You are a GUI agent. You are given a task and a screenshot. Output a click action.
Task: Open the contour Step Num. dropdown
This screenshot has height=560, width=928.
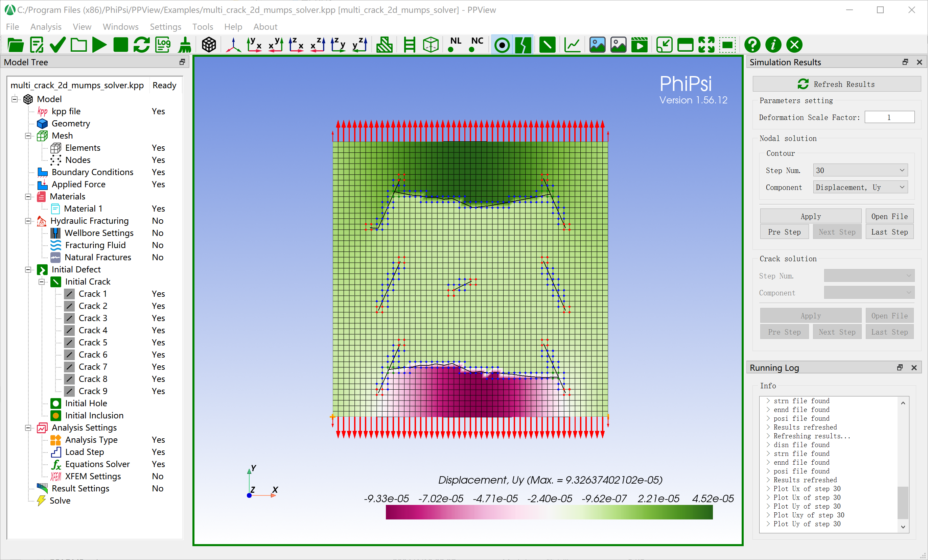pos(860,170)
